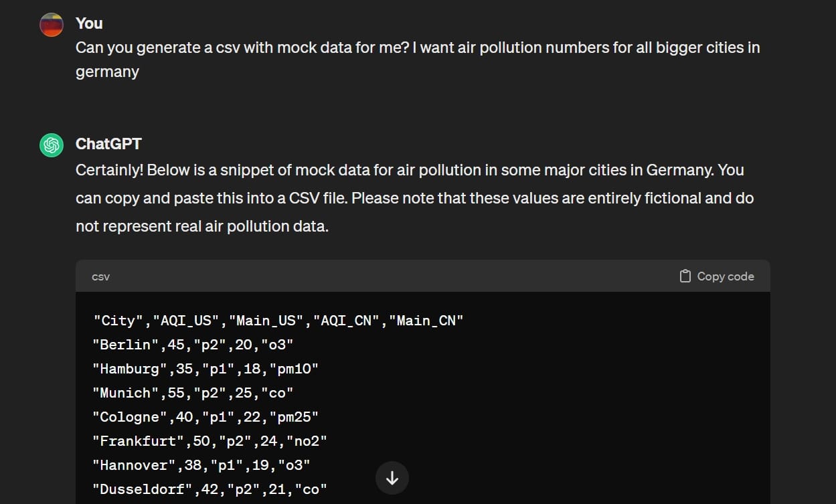Viewport: 836px width, 504px height.
Task: Click the "Hannover" row in the code
Action: coord(201,465)
